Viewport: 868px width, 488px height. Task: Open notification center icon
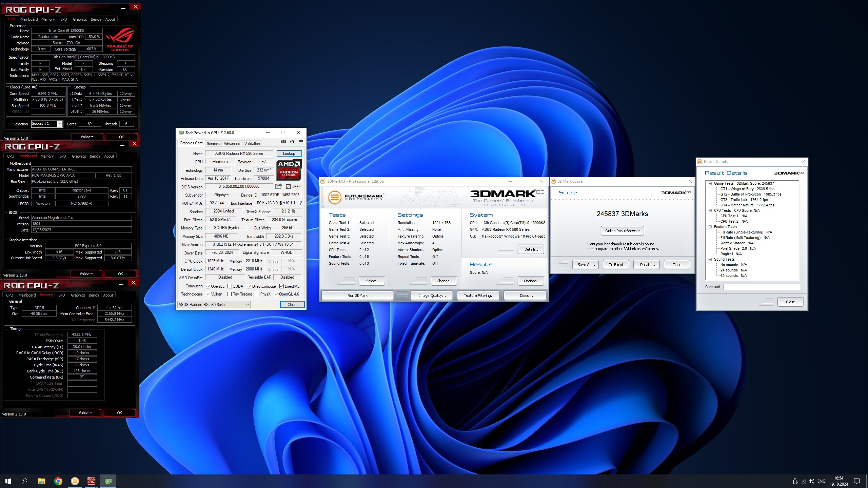[857, 481]
